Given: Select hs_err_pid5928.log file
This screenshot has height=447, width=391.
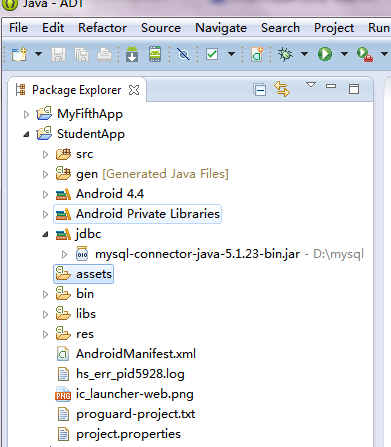Looking at the screenshot, I should 121,374.
